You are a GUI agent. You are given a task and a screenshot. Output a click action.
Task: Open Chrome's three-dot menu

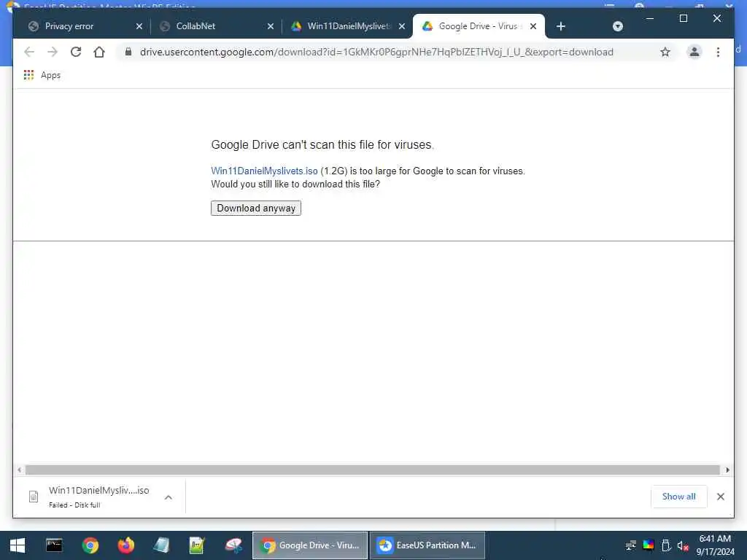(x=718, y=52)
